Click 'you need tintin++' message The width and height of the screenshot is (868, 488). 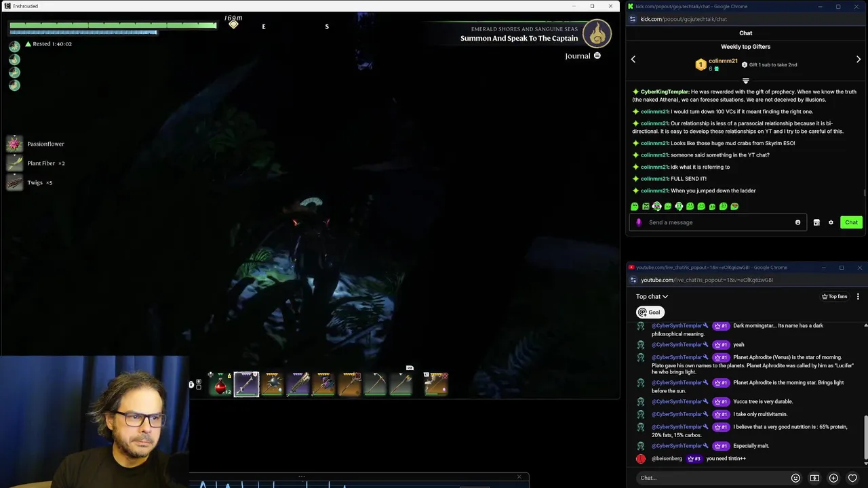pyautogui.click(x=726, y=459)
